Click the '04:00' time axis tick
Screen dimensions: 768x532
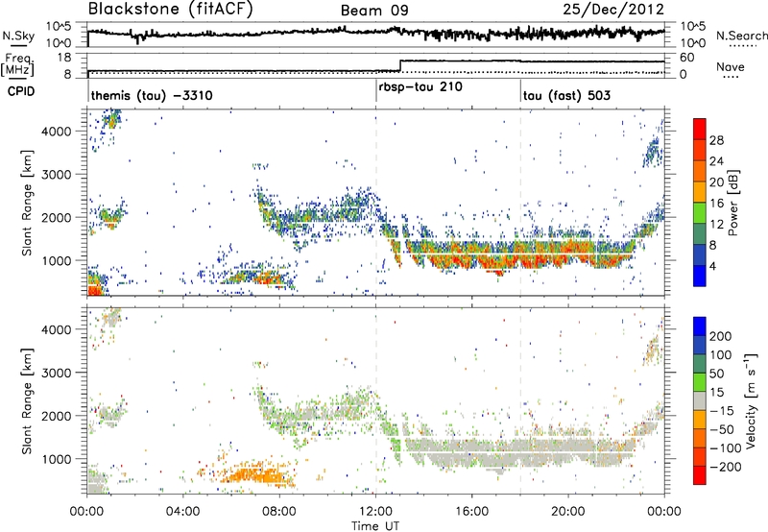click(183, 512)
